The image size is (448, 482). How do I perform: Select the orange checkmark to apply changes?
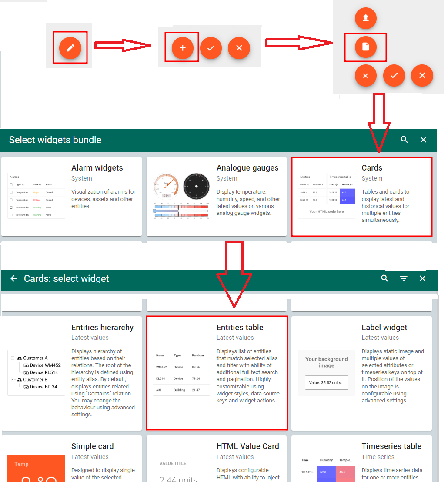pyautogui.click(x=211, y=48)
